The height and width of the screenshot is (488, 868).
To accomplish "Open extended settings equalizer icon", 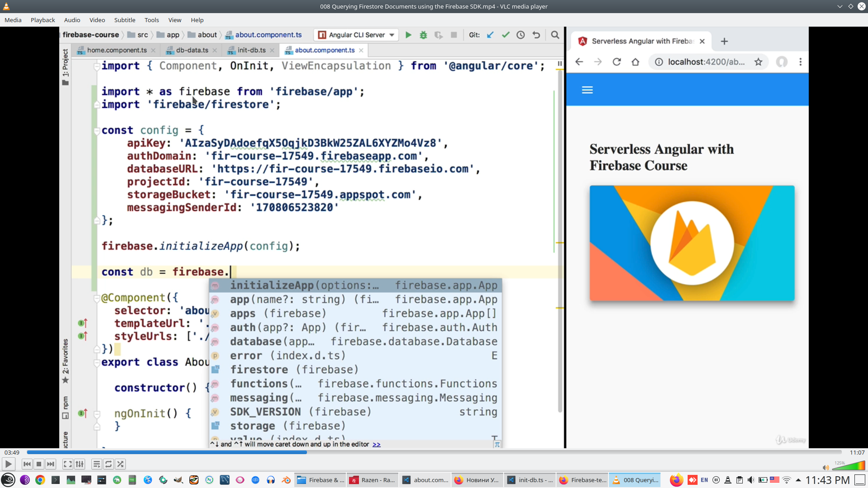I will (x=80, y=464).
